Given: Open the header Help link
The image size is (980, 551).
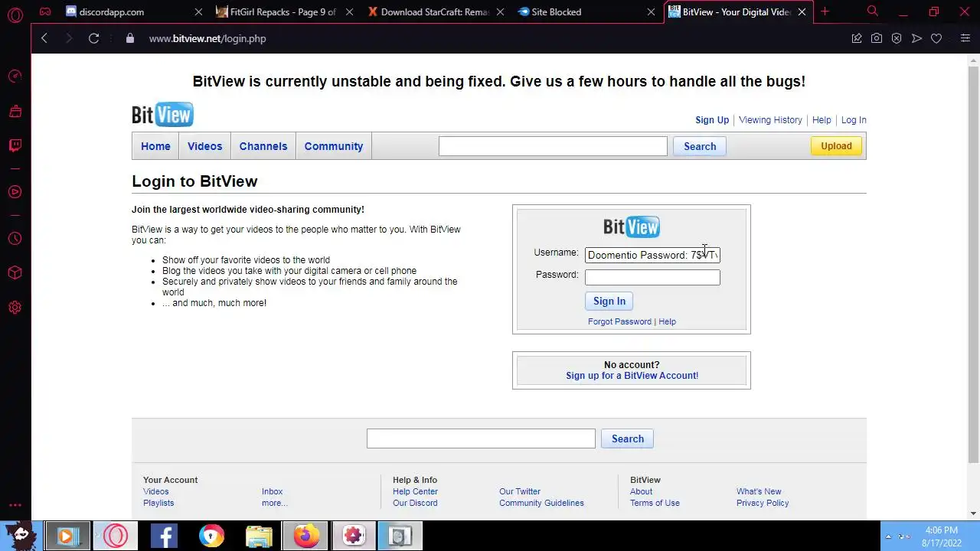Looking at the screenshot, I should pyautogui.click(x=822, y=120).
